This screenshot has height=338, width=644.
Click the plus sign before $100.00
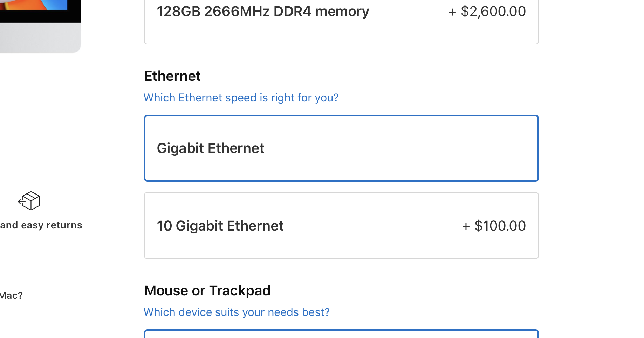466,227
